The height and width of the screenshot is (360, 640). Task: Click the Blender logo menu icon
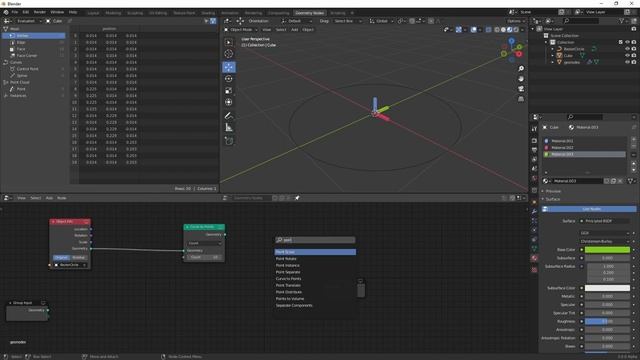(6, 12)
